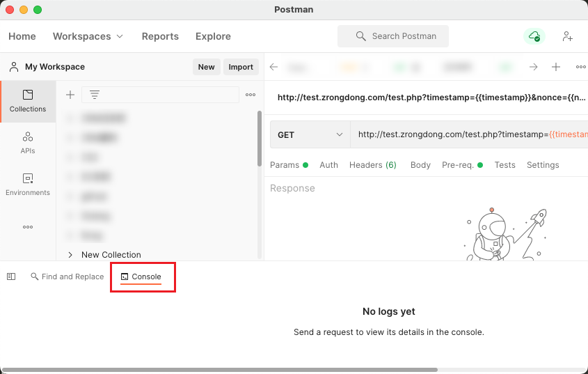Open the APIs sidebar panel

(28, 143)
